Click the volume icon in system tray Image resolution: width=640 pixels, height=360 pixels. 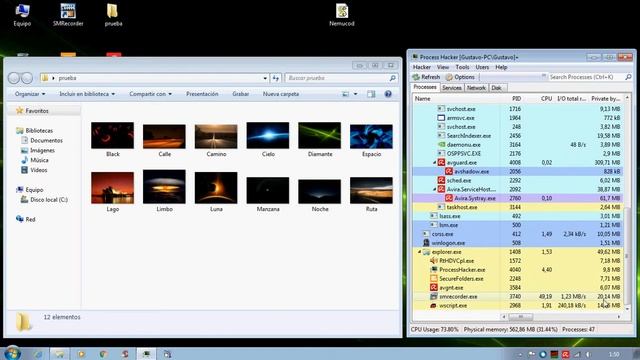pyautogui.click(x=588, y=354)
